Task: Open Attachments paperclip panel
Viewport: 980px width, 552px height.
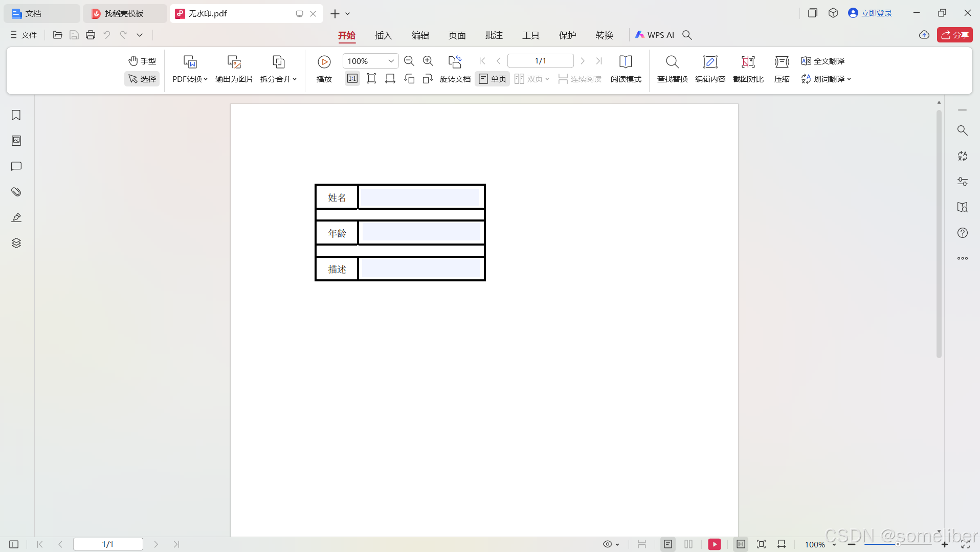Action: [x=16, y=192]
